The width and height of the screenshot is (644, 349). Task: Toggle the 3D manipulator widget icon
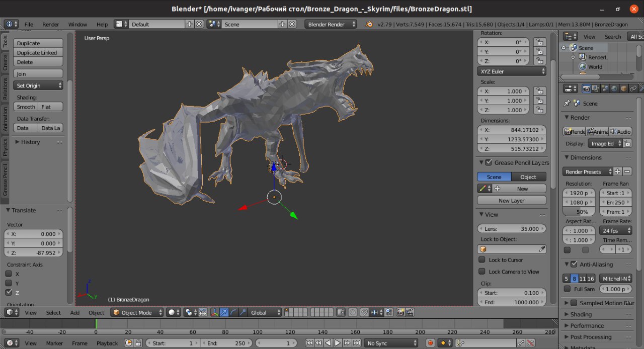click(215, 312)
